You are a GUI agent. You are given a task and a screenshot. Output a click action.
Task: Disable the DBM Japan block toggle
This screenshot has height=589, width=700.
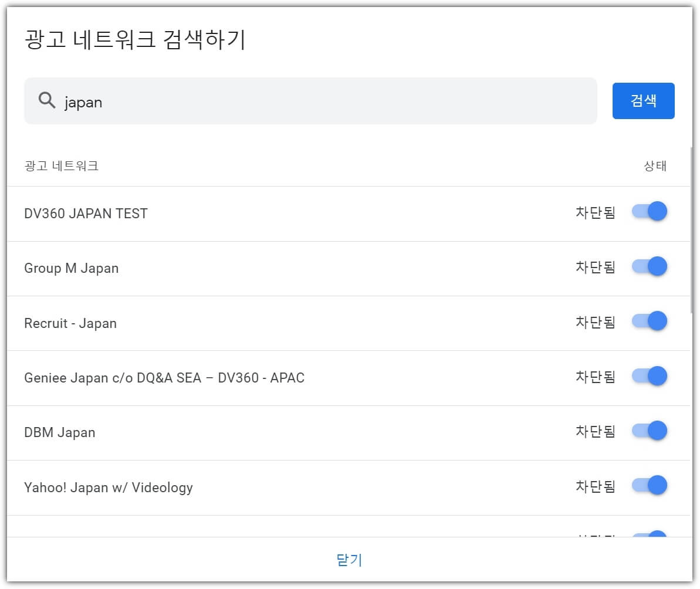[649, 431]
